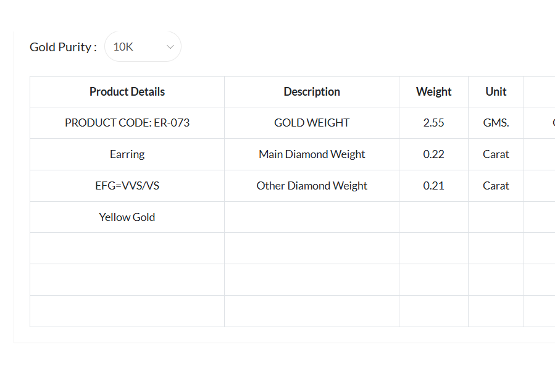Click the GOLD WEIGHT description cell
555x392 pixels.
click(x=312, y=123)
